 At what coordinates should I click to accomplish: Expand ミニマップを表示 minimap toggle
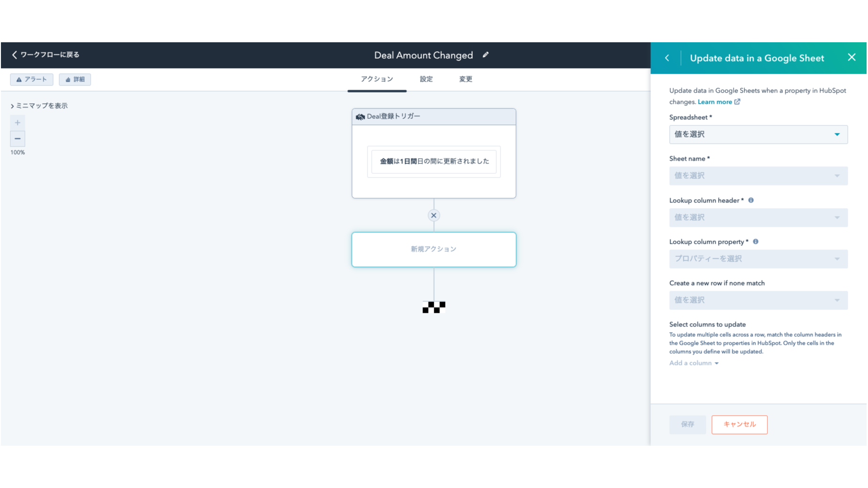click(x=39, y=106)
